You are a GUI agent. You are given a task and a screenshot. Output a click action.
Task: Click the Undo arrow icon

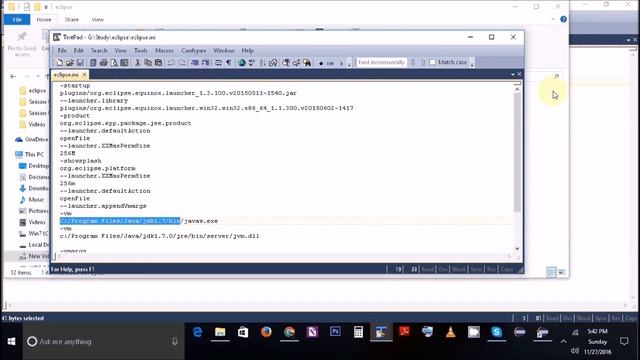[171, 62]
